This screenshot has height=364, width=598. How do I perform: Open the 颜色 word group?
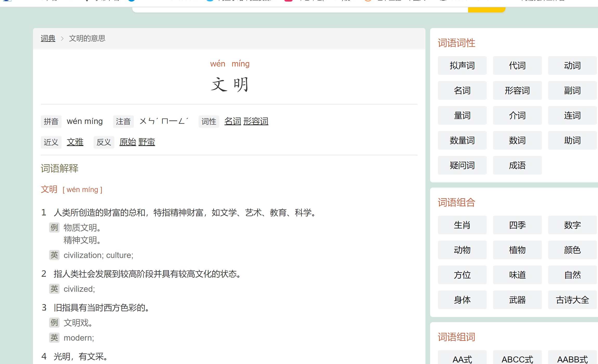tap(573, 250)
